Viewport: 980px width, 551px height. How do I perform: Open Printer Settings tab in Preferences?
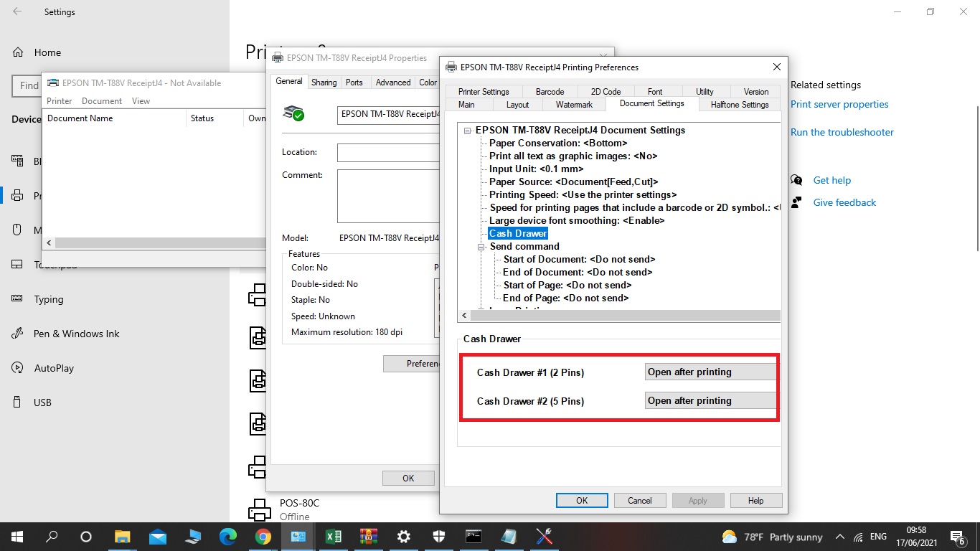point(484,92)
